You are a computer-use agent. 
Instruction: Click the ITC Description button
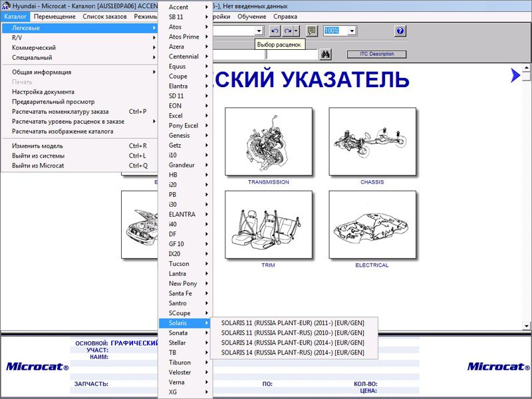point(376,54)
